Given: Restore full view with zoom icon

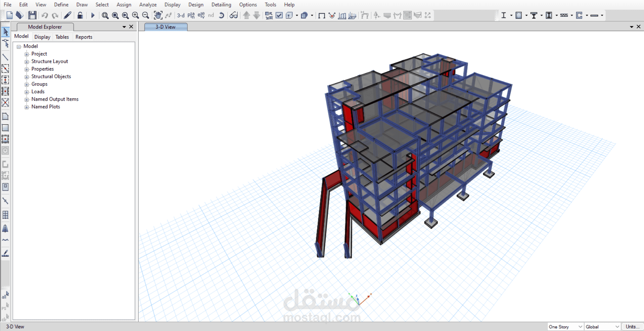Looking at the screenshot, I should click(x=115, y=15).
